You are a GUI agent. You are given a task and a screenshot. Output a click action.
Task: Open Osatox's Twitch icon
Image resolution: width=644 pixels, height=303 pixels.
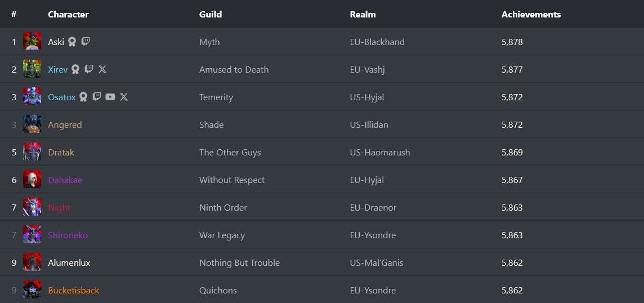click(97, 97)
